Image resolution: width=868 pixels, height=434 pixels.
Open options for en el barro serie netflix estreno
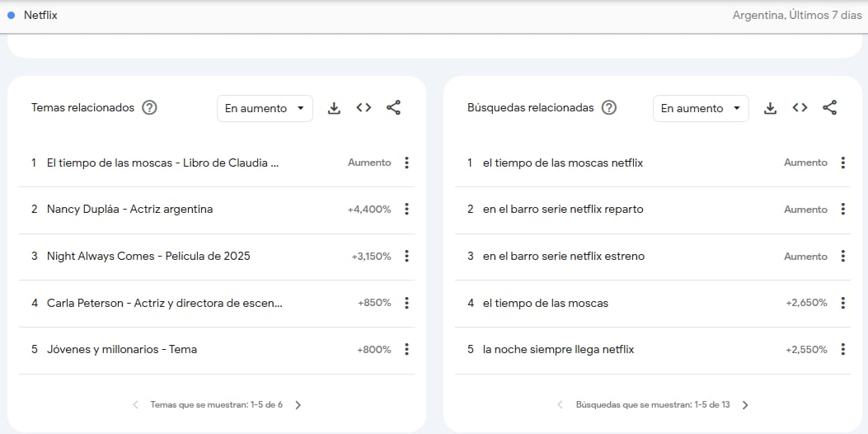click(843, 256)
